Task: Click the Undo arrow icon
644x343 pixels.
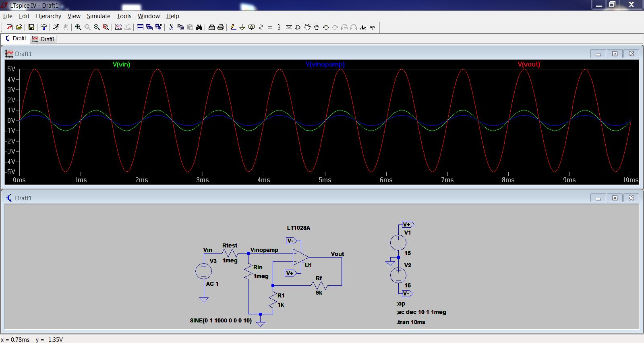Action: pyautogui.click(x=326, y=27)
